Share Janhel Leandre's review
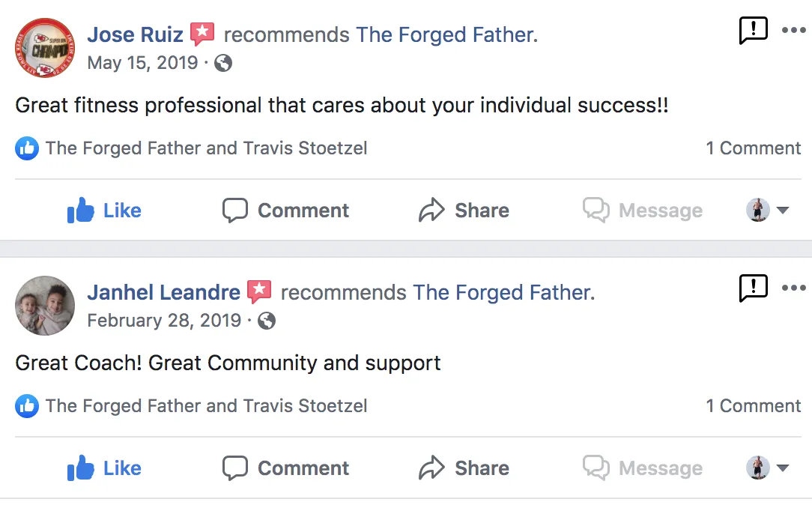Screen dimensions: 812x508 [x=464, y=468]
